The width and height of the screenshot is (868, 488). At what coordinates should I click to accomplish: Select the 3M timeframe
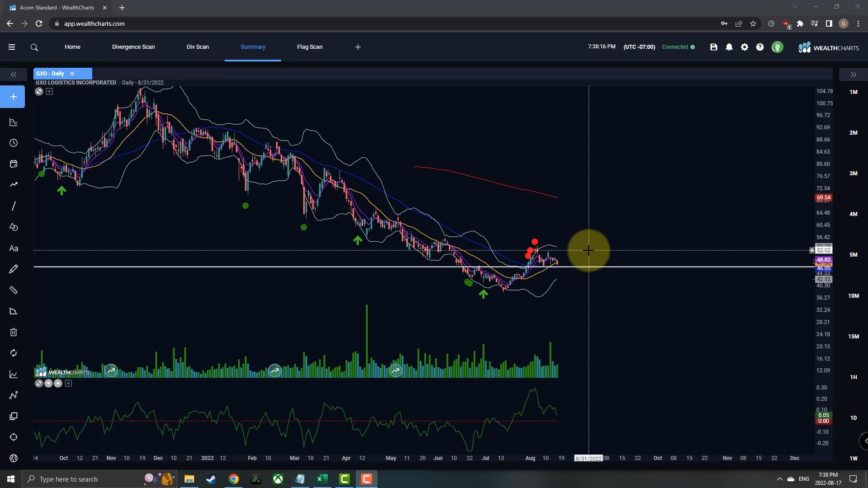853,174
